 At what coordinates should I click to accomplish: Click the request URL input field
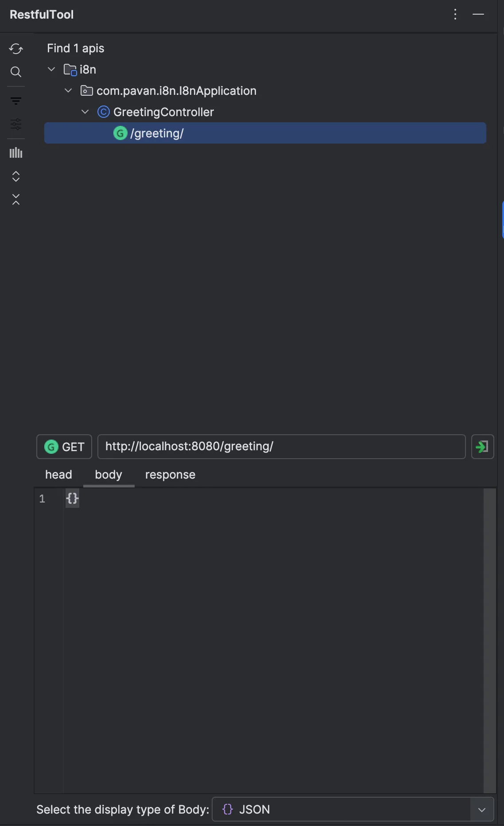click(x=282, y=447)
